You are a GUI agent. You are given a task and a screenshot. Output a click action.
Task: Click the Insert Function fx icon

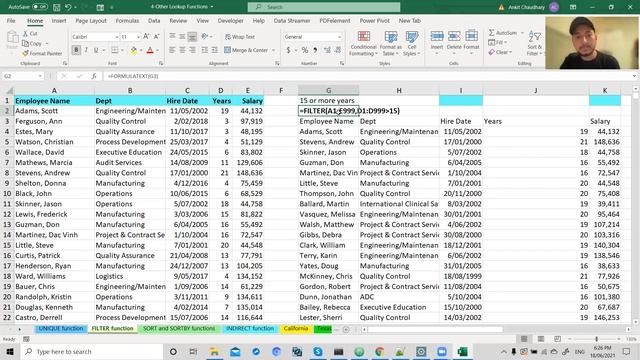[x=94, y=76]
